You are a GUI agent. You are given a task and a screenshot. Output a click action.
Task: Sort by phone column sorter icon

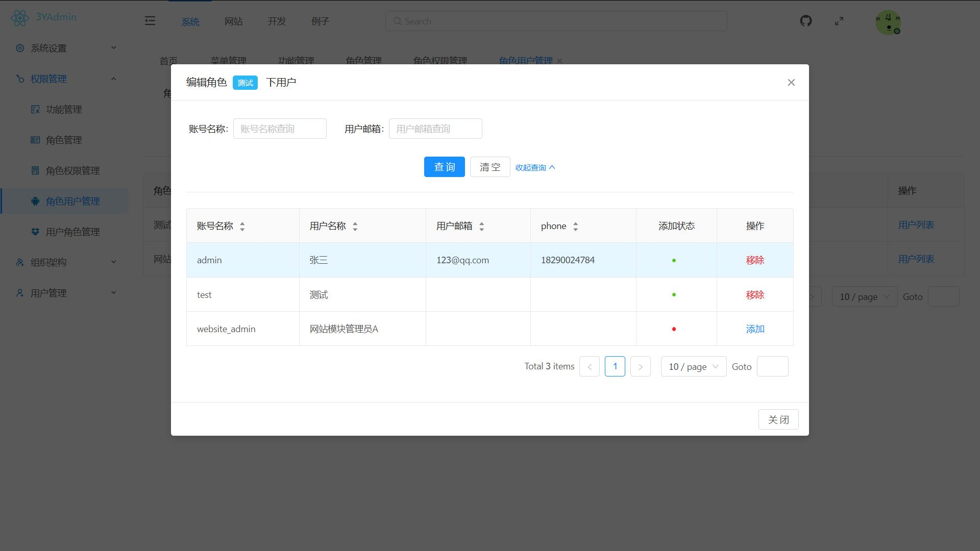pos(575,227)
